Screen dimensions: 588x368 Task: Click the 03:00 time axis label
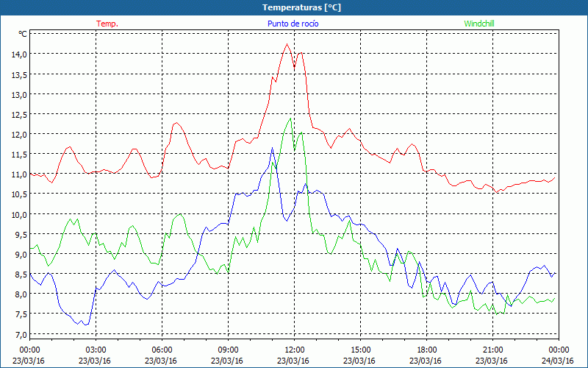96,350
